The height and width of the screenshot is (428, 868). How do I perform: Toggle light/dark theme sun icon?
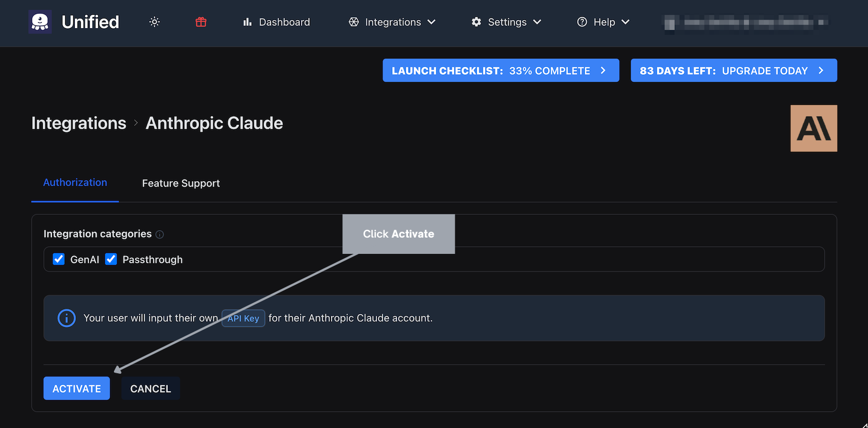155,22
